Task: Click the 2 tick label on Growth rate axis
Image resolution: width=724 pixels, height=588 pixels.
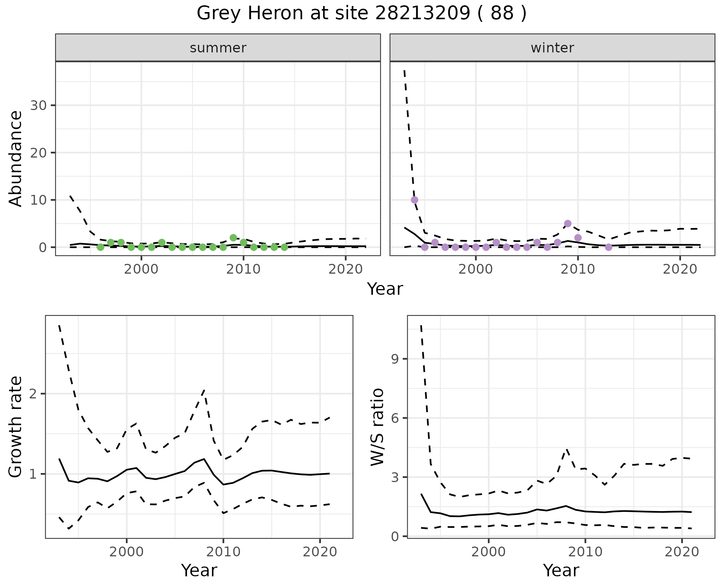Action: pos(32,394)
